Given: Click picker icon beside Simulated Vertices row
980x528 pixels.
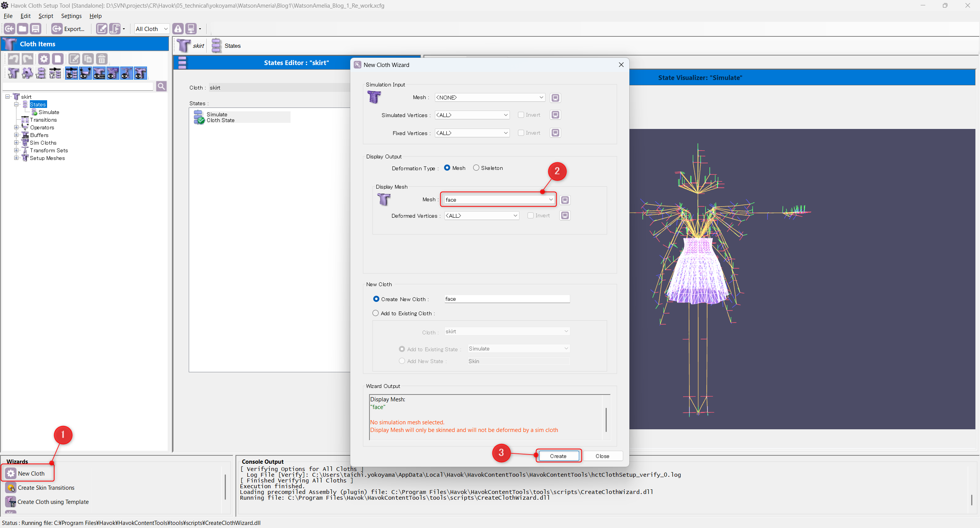Looking at the screenshot, I should point(555,115).
